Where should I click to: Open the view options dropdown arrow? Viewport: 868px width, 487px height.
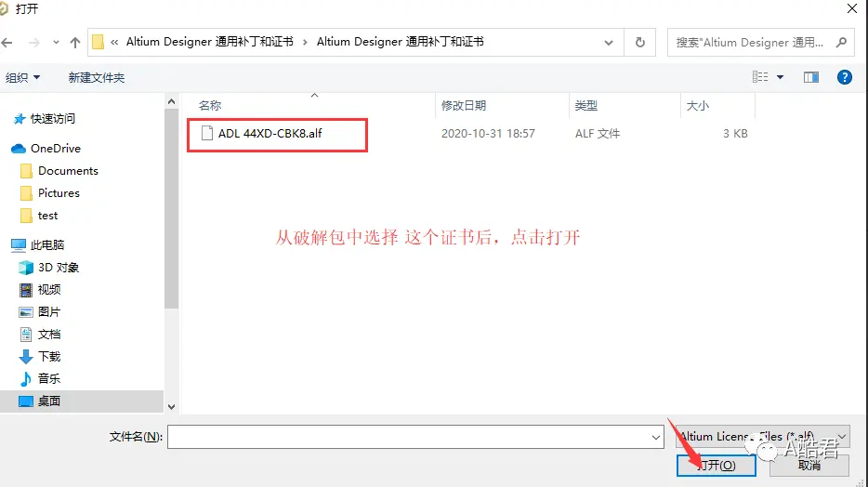[x=780, y=77]
